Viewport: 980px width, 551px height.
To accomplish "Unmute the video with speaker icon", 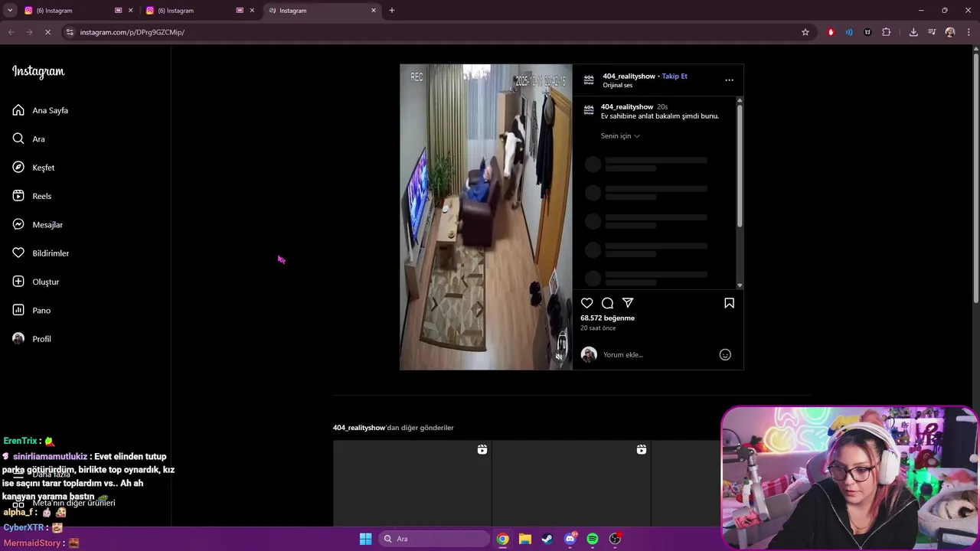I will [559, 357].
